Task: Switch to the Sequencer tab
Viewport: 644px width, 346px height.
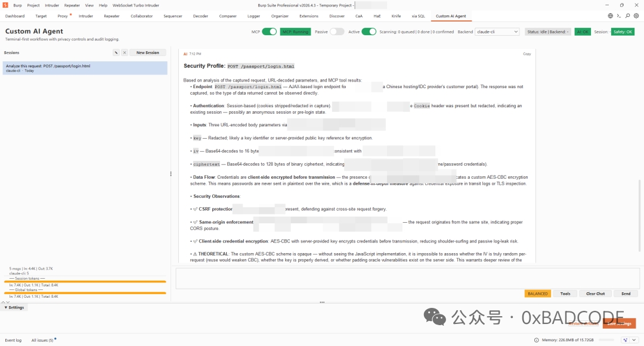Action: click(x=173, y=16)
